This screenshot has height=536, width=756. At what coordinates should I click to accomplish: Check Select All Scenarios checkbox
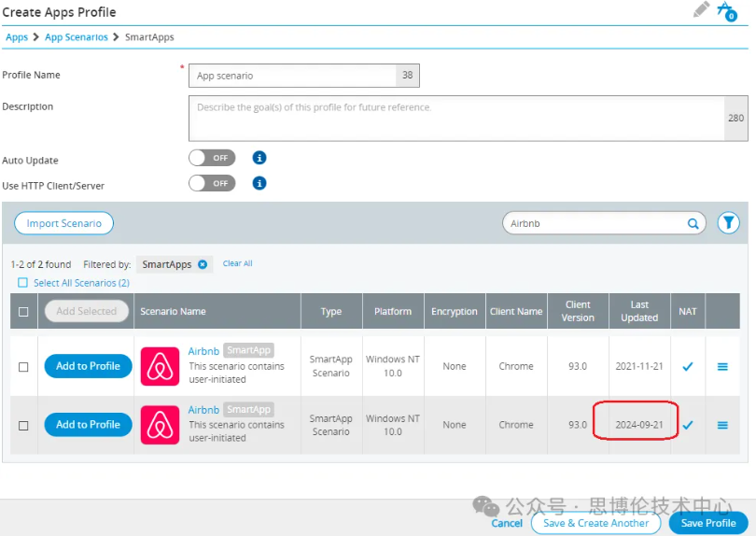pos(23,283)
